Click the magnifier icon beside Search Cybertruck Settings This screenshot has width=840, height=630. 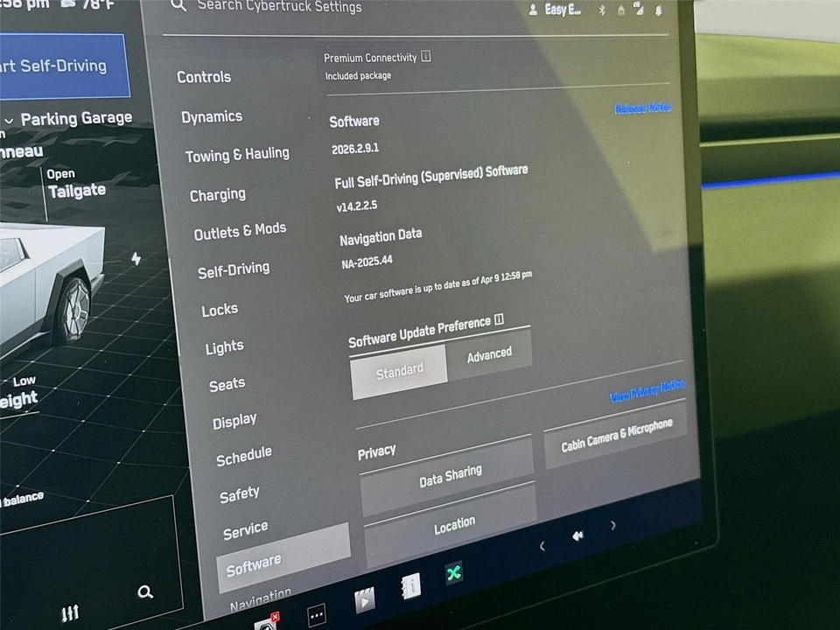pyautogui.click(x=178, y=5)
